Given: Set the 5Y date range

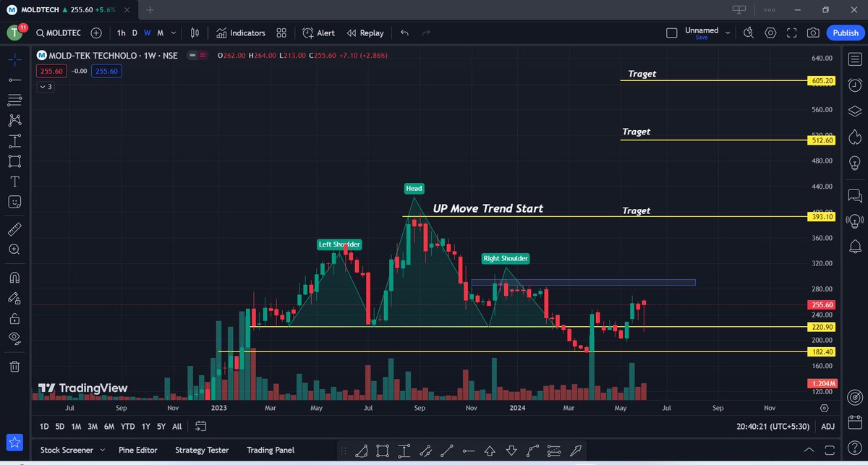Looking at the screenshot, I should [161, 427].
